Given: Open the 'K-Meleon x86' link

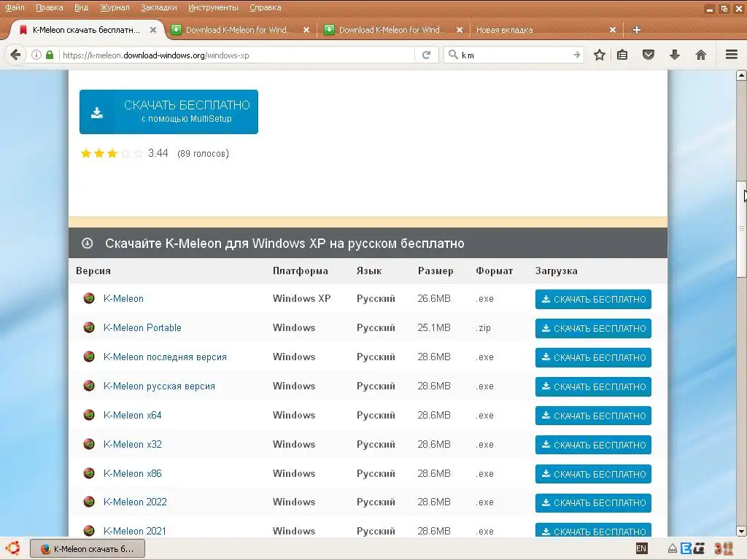Looking at the screenshot, I should coord(133,473).
